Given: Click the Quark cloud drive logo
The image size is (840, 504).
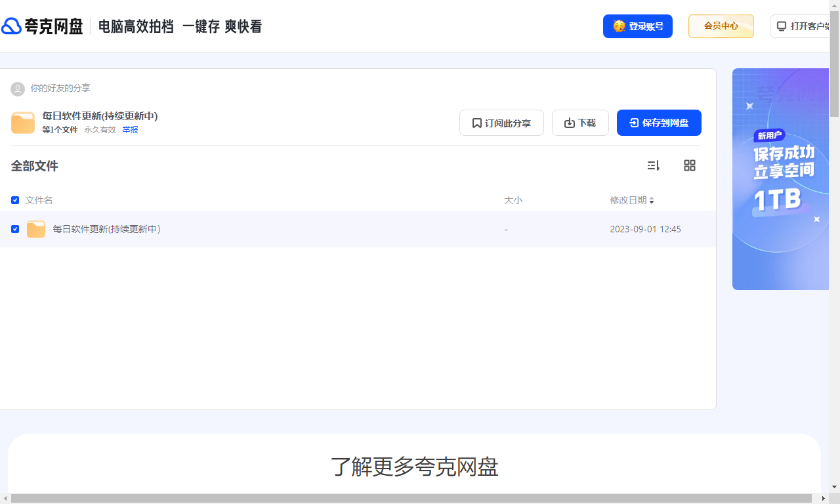Looking at the screenshot, I should pos(42,26).
